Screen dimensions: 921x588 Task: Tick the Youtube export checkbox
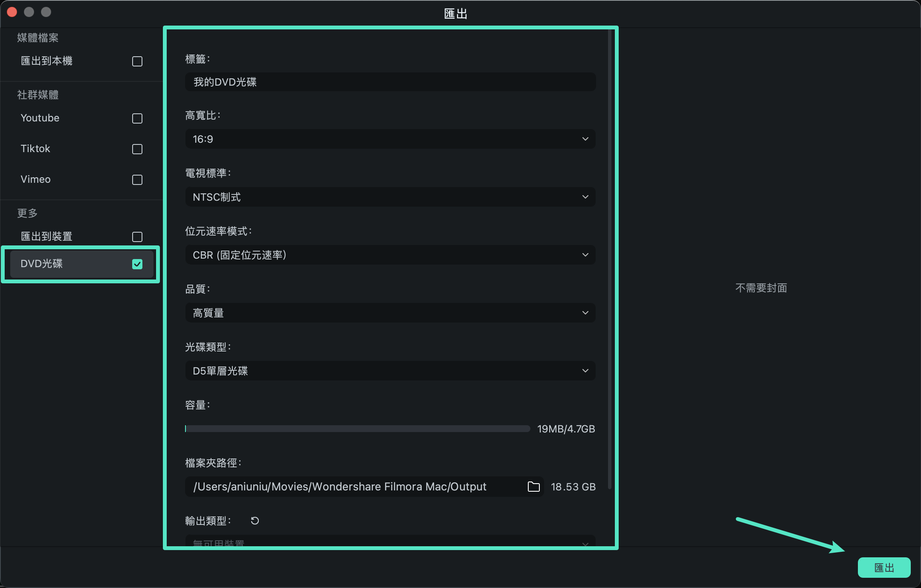[137, 118]
